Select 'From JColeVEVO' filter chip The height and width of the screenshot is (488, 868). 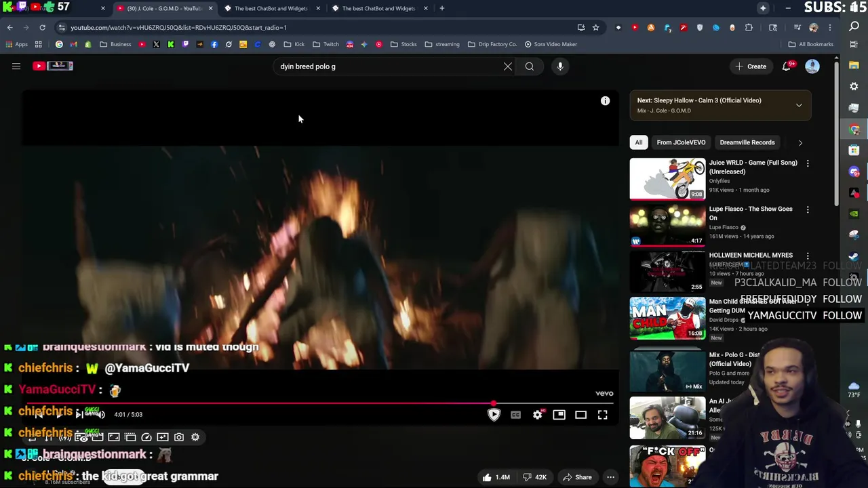coord(681,142)
